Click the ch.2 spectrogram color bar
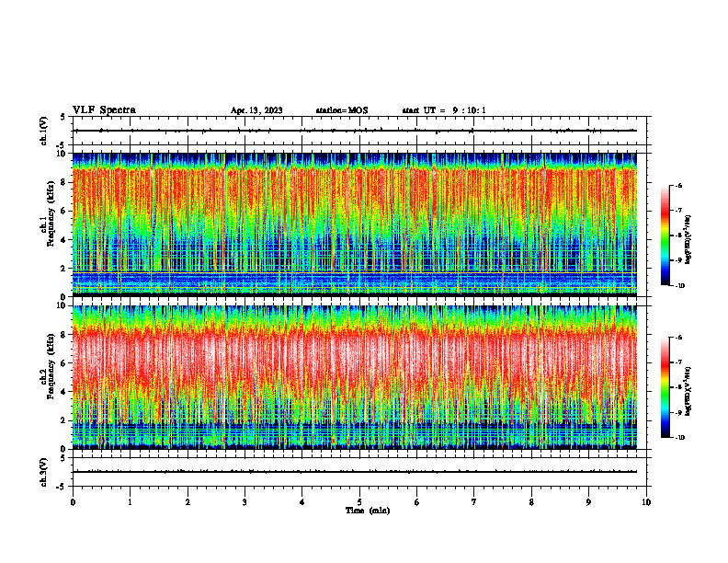 point(665,387)
